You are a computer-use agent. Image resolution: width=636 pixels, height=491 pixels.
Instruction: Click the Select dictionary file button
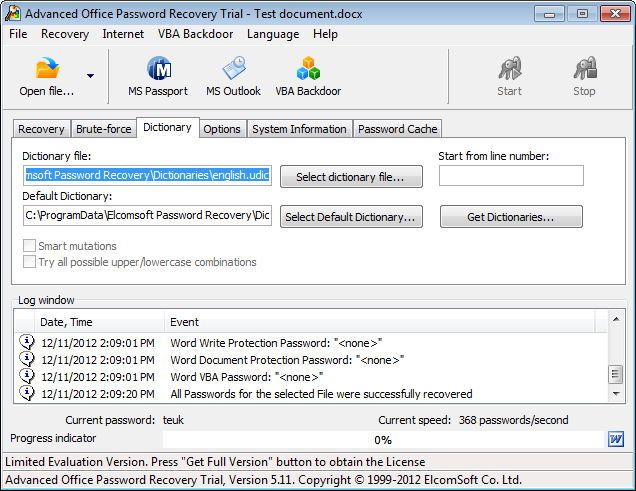click(351, 176)
